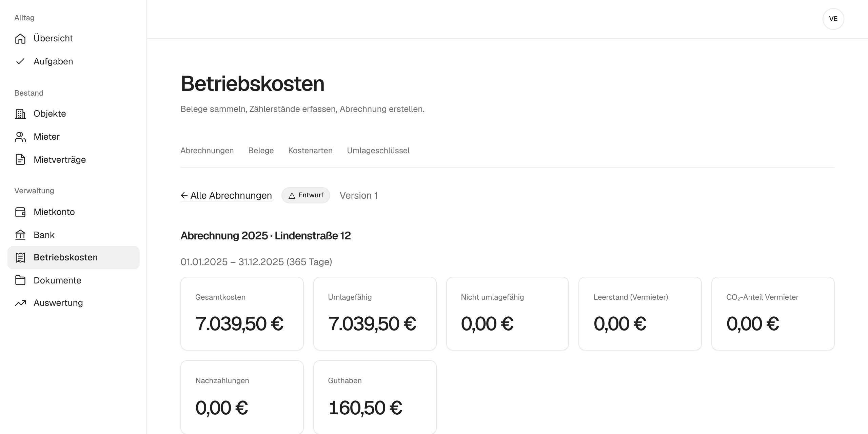Go to Mietkonto

[74, 212]
